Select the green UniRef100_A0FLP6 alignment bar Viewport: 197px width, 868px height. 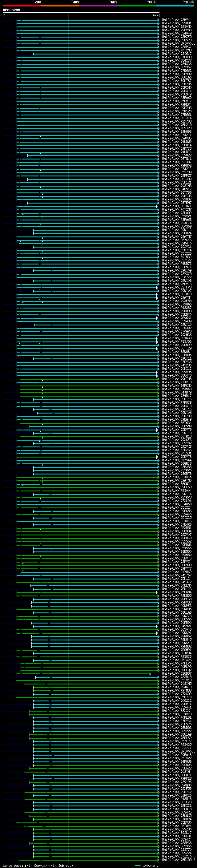(90, 664)
